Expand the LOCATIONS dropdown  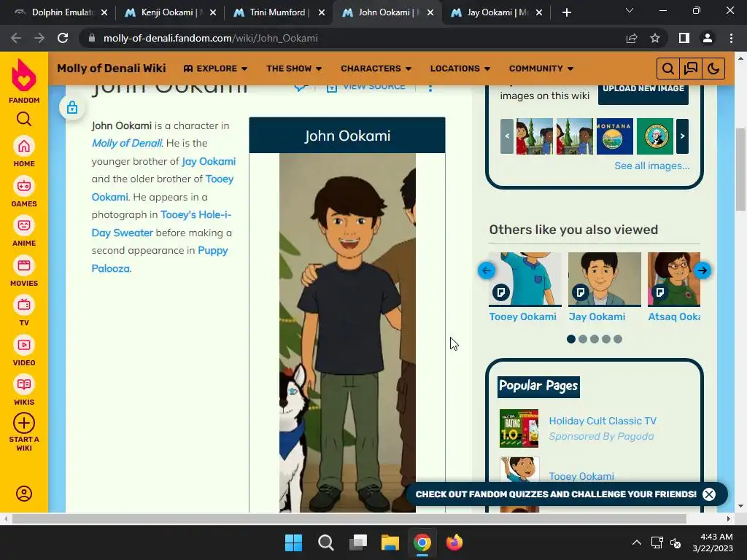(460, 69)
